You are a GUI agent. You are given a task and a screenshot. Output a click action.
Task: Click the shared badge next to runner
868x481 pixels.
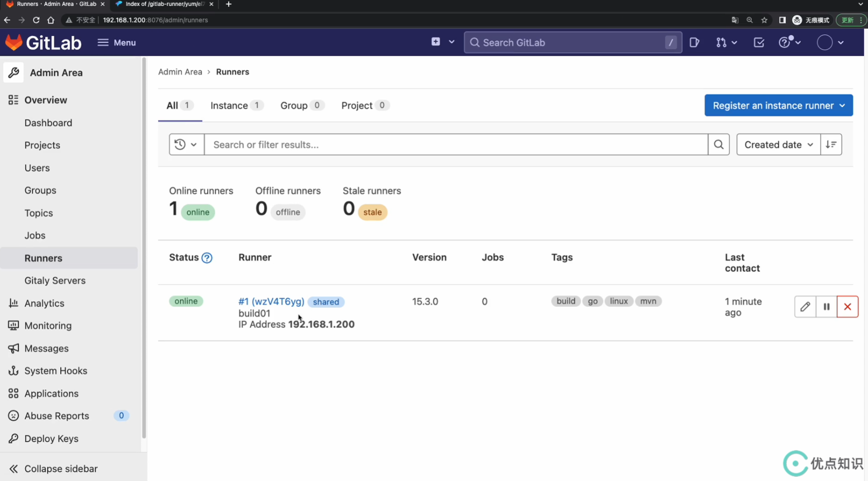click(x=326, y=302)
